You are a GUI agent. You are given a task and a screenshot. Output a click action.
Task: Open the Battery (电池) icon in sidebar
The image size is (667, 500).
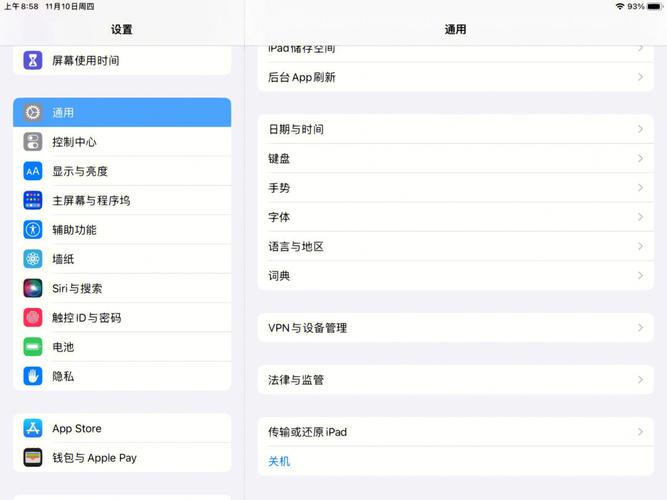(x=33, y=347)
